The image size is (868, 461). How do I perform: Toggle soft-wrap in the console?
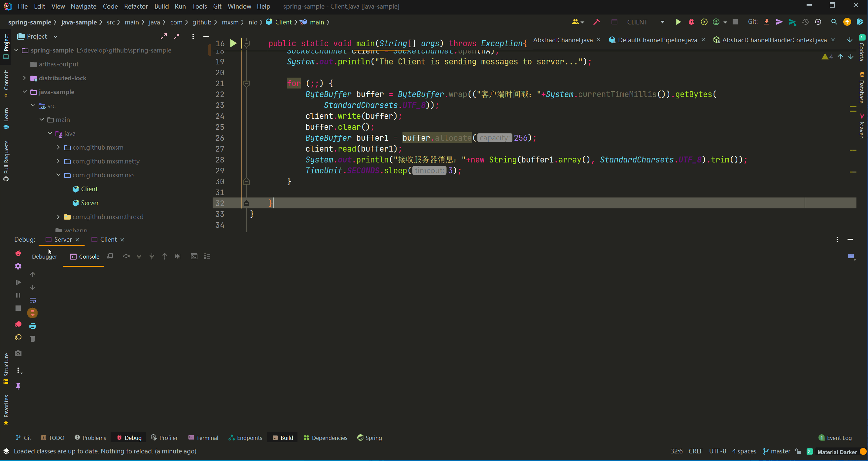(x=33, y=300)
